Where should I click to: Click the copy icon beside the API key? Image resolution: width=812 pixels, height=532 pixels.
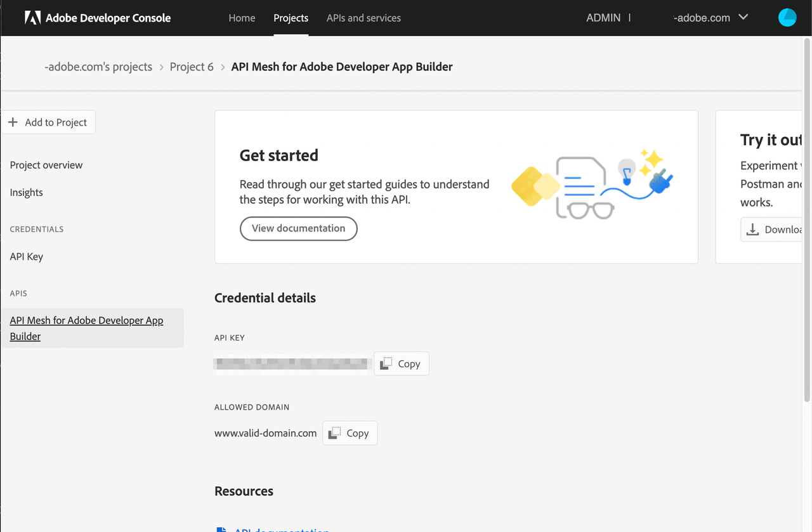386,363
